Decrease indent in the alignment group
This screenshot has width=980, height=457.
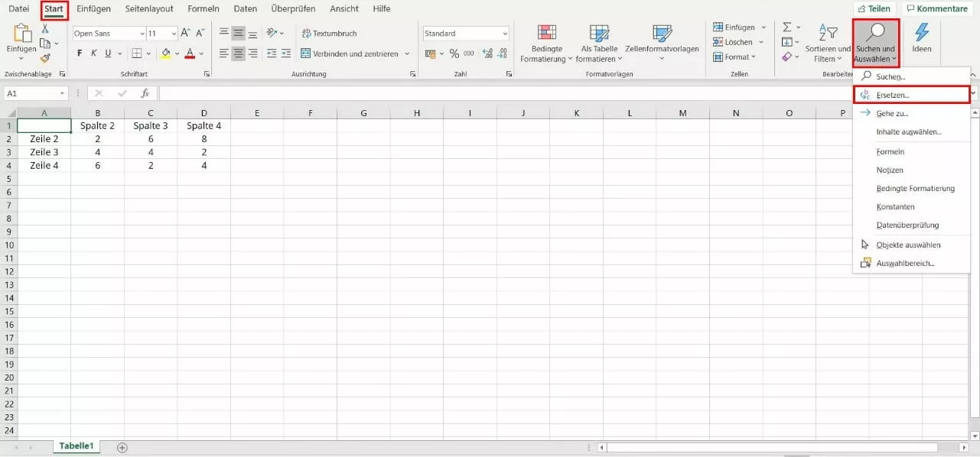click(x=271, y=53)
